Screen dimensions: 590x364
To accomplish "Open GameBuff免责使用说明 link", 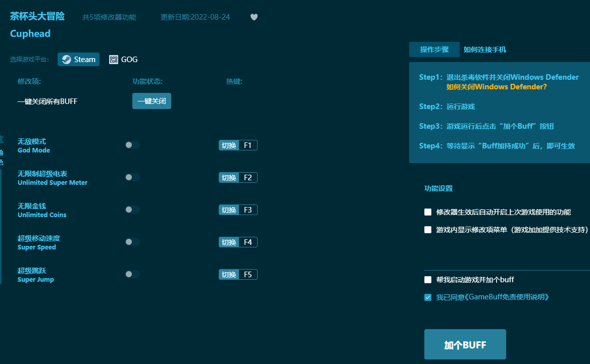I will click(x=507, y=297).
